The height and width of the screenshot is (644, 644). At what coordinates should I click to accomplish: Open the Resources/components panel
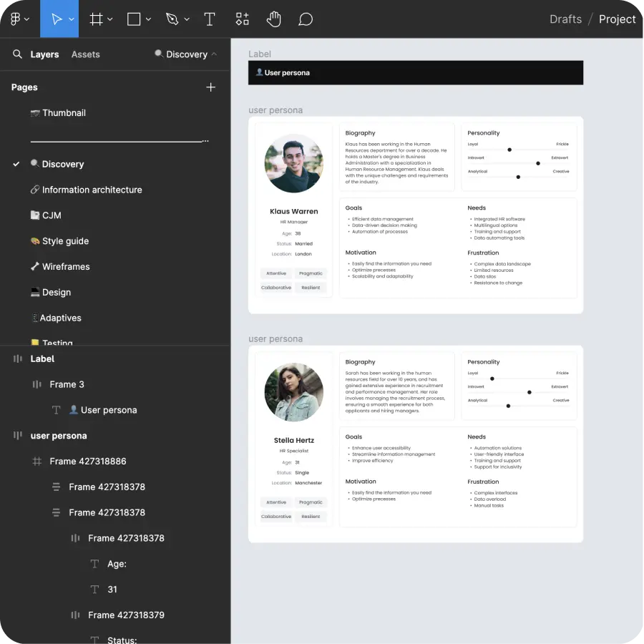point(242,19)
